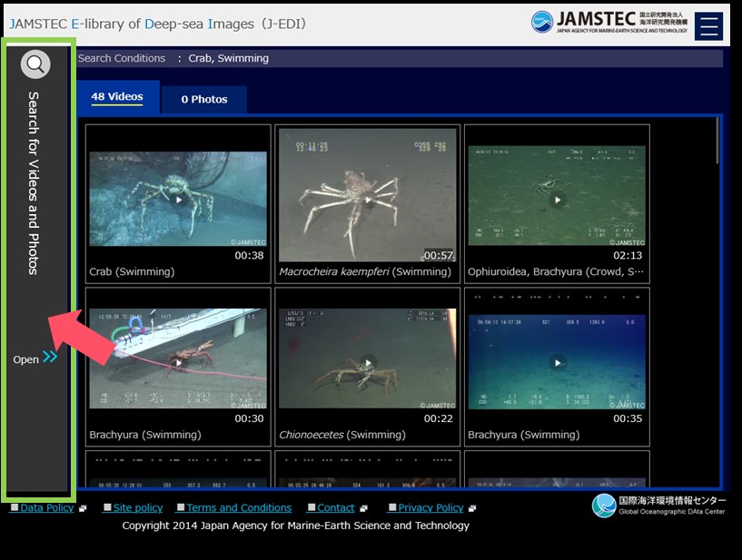The image size is (742, 560).
Task: Open the Site policy link
Action: coord(138,507)
